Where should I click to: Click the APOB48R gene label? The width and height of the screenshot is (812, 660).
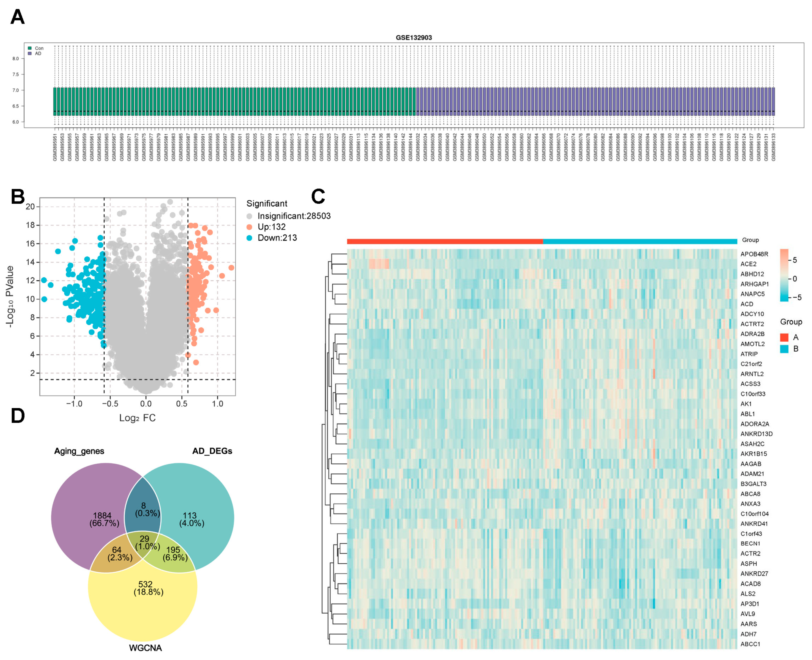click(754, 254)
